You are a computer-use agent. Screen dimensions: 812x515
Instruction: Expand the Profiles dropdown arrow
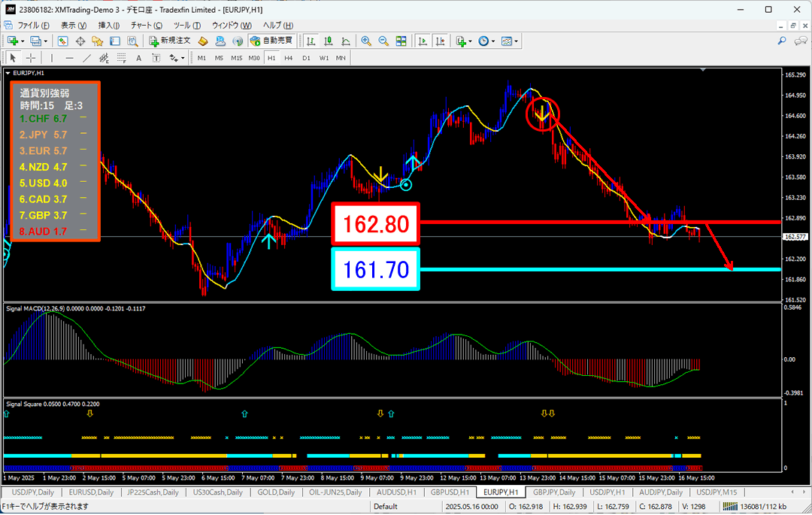(46, 41)
